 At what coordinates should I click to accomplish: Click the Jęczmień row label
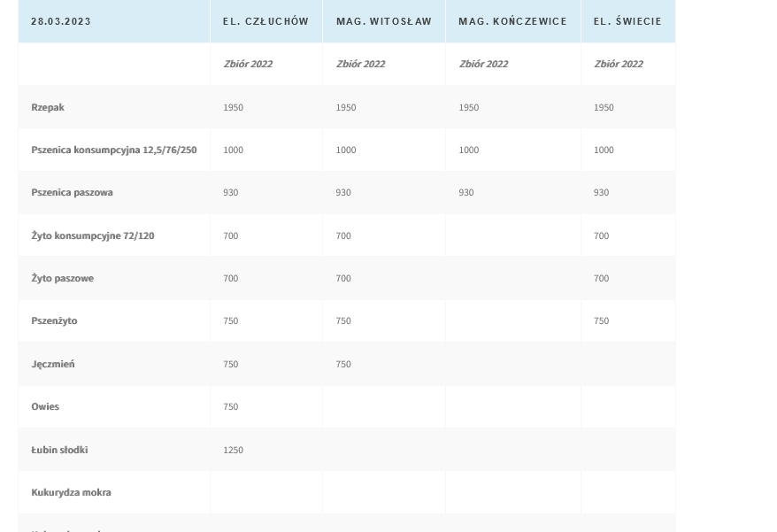[x=52, y=364]
